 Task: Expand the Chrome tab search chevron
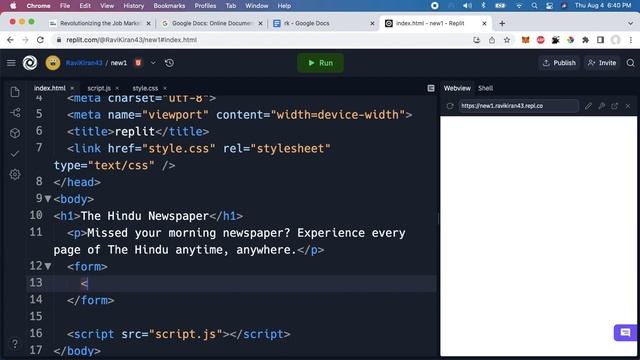(630, 24)
